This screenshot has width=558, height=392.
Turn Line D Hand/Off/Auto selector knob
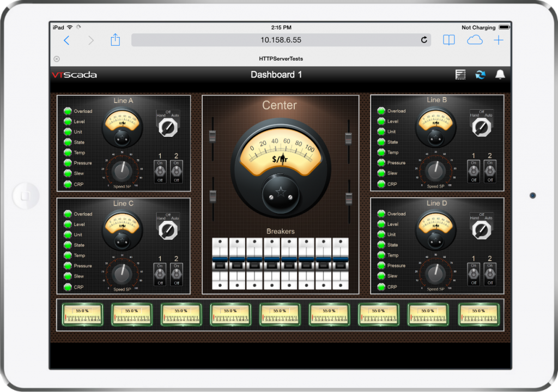(x=482, y=230)
